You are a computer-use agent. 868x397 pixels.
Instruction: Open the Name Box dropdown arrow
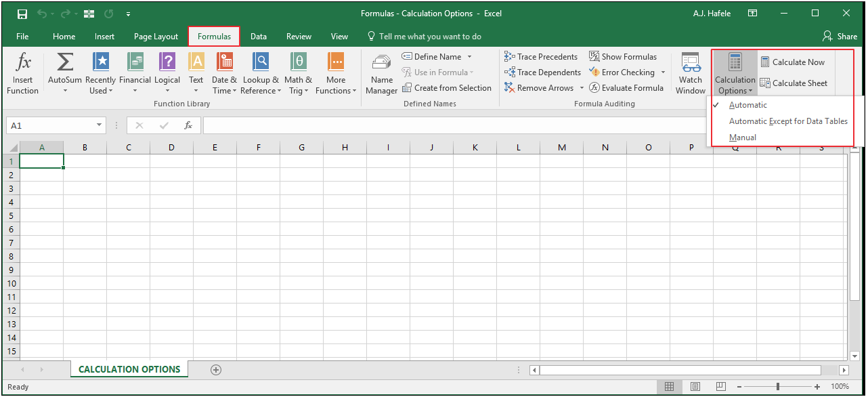100,125
